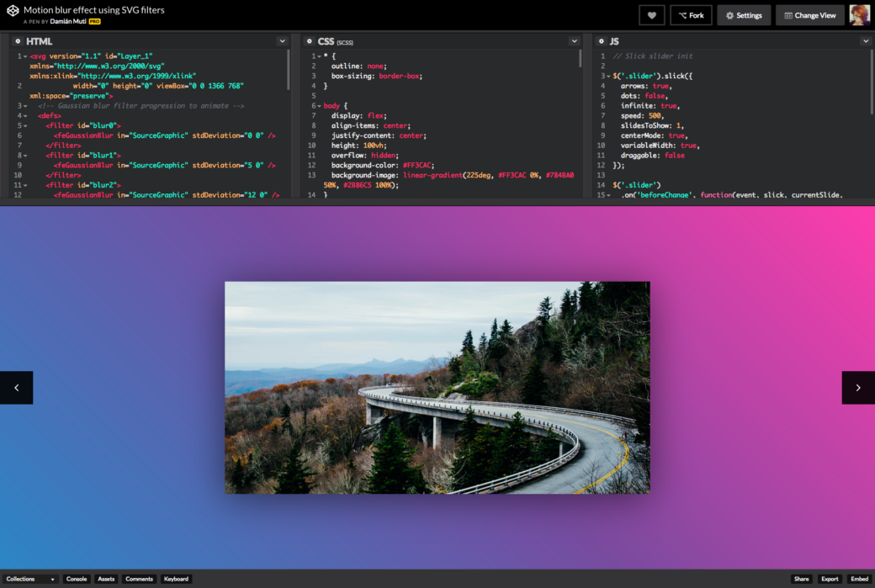This screenshot has width=875, height=588.
Task: Expand CSS panel dropdown chevron
Action: pyautogui.click(x=575, y=41)
